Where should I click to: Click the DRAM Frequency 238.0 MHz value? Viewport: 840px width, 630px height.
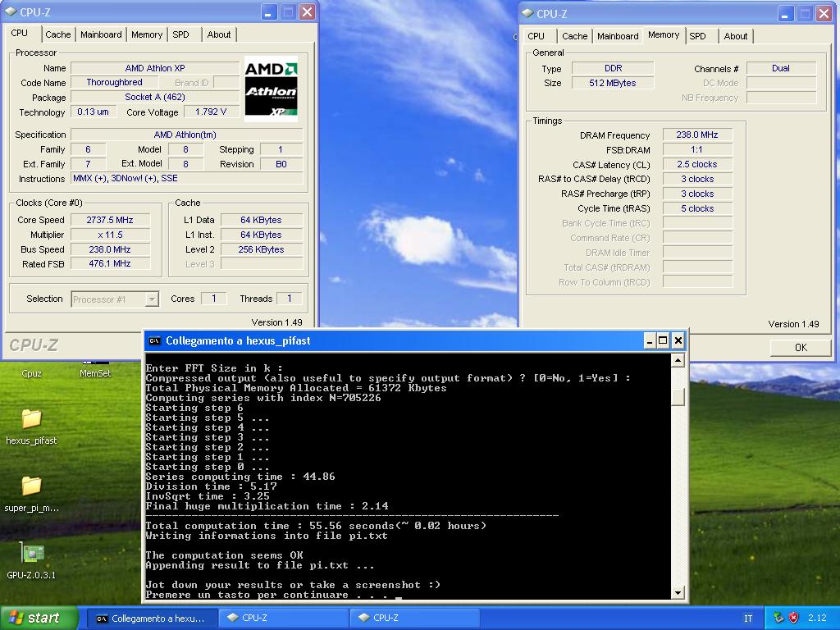pyautogui.click(x=697, y=135)
